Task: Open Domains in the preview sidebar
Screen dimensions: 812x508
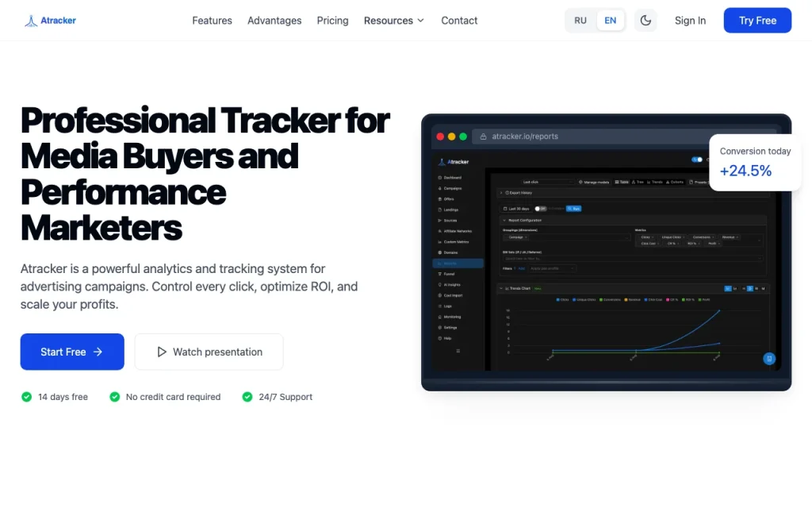Action: (448, 253)
